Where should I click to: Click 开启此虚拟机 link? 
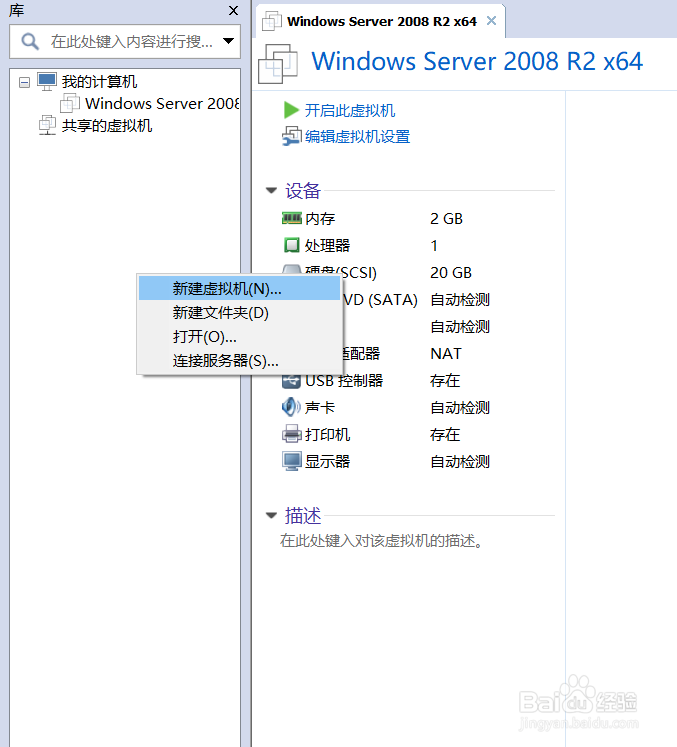[350, 111]
